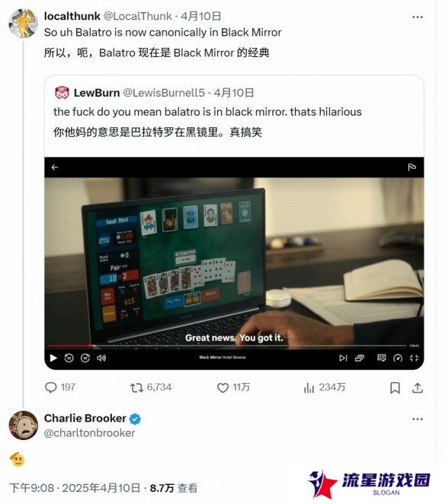
Task: Click the next episode icon
Action: (x=343, y=358)
